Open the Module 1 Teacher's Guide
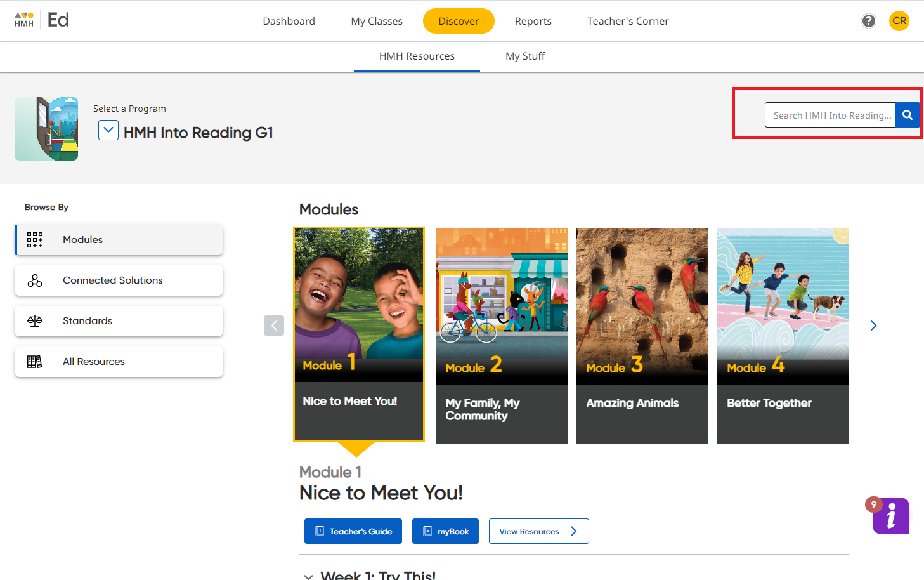The image size is (924, 580). click(353, 531)
